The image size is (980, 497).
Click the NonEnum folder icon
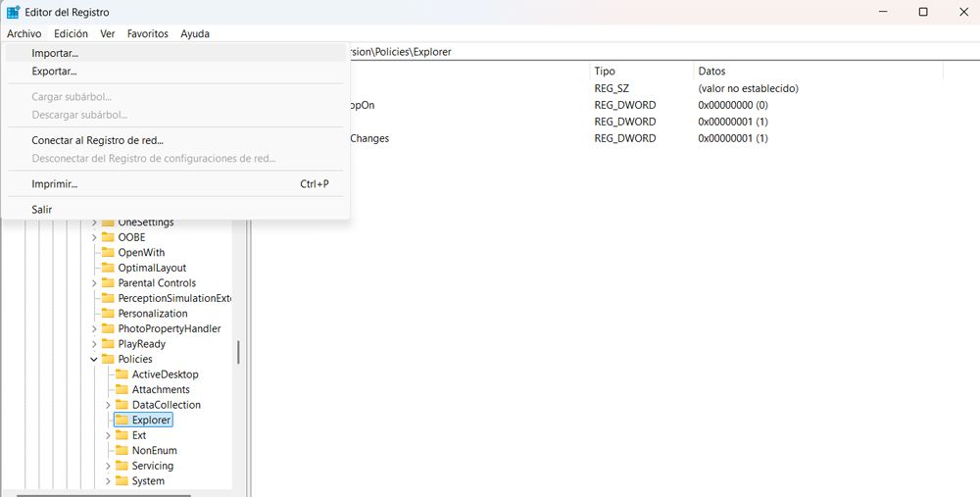(x=122, y=451)
